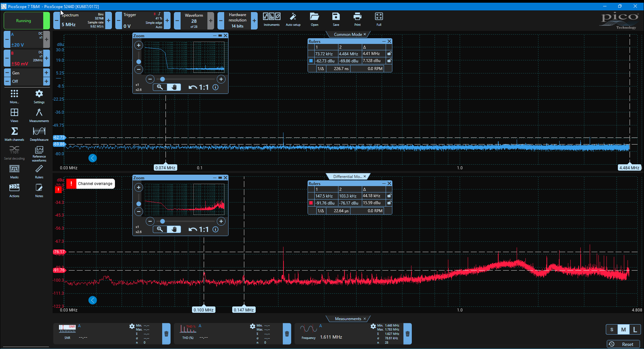Open Spectrum range options
The image size is (644, 349).
[x=82, y=20]
